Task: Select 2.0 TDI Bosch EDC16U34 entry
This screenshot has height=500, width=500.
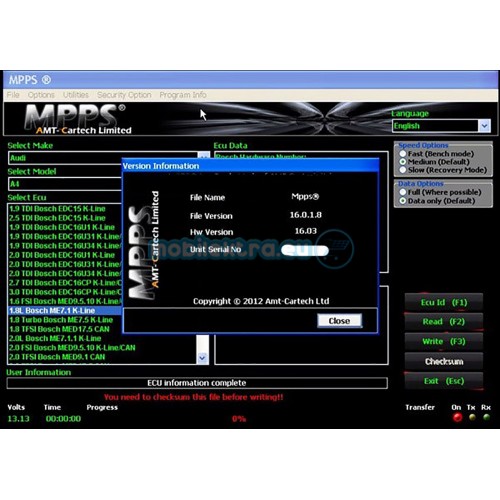Action: pos(65,274)
